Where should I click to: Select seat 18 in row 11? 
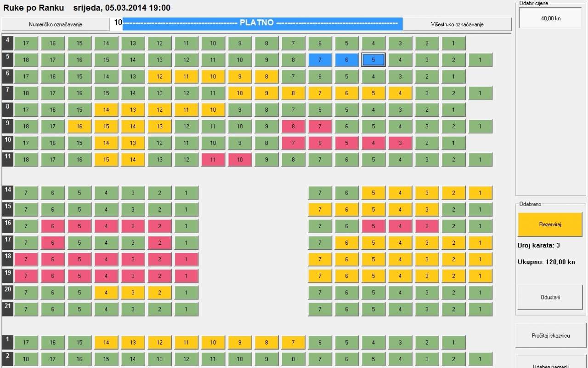click(x=26, y=160)
